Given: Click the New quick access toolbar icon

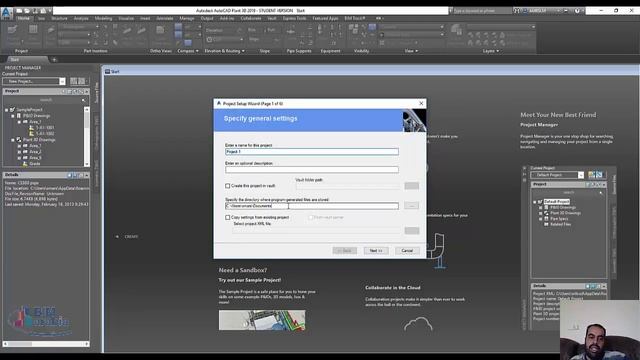Looking at the screenshot, I should pyautogui.click(x=19, y=11).
